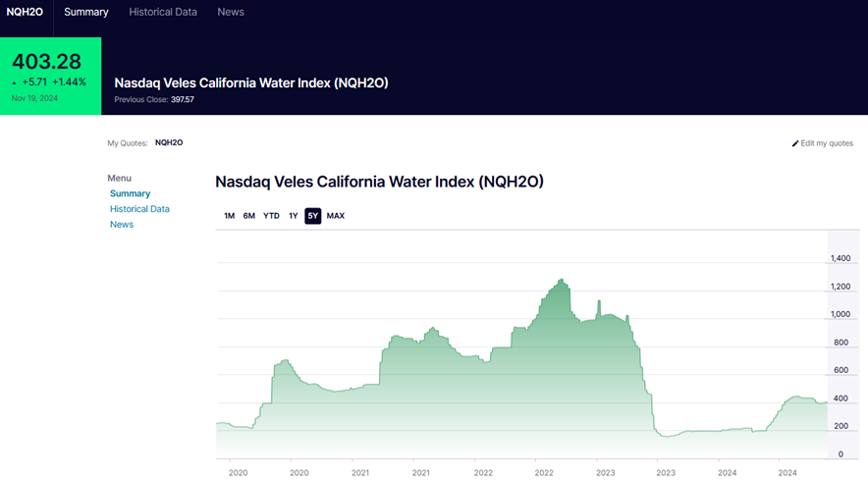Show MAX history on the chart
This screenshot has height=482, width=868.
336,216
